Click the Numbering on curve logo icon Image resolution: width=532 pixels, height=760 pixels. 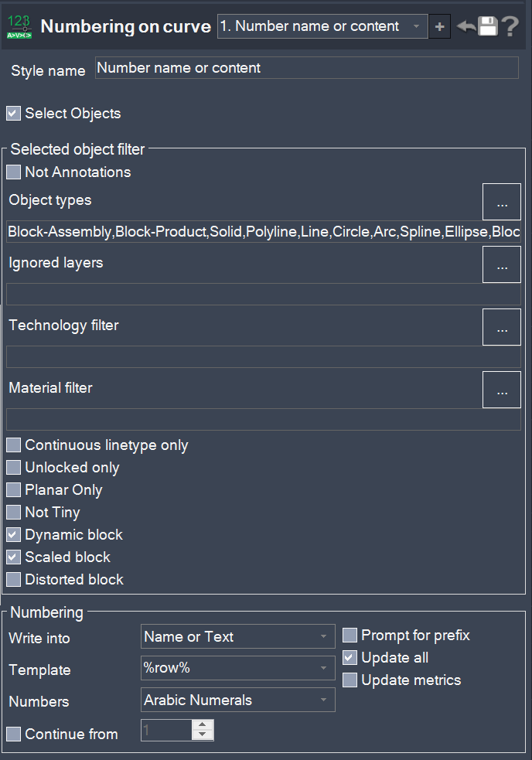click(19, 26)
